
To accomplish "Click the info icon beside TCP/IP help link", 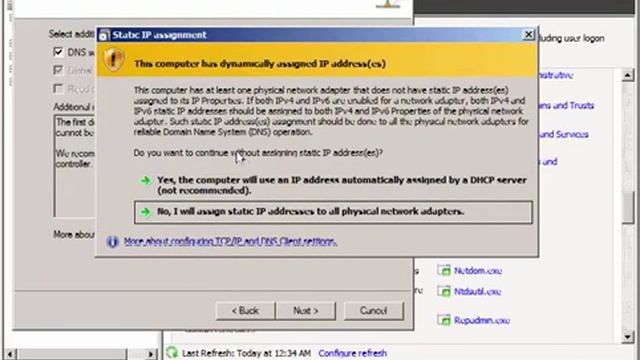I will [x=112, y=242].
